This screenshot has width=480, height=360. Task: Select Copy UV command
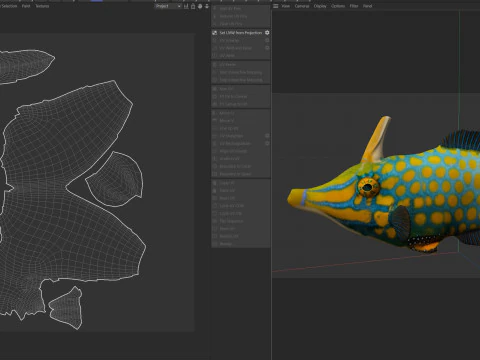(x=241, y=183)
